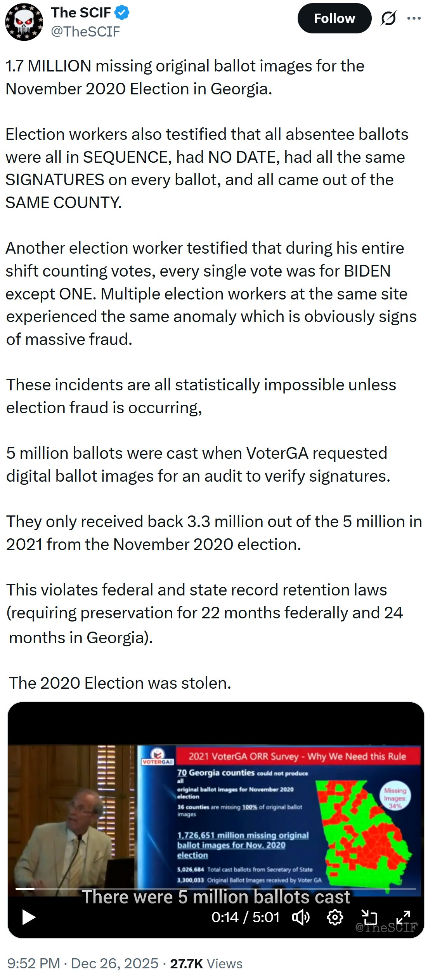Click the '2020 Election was stolen' text
435x980 pixels.
click(x=120, y=683)
